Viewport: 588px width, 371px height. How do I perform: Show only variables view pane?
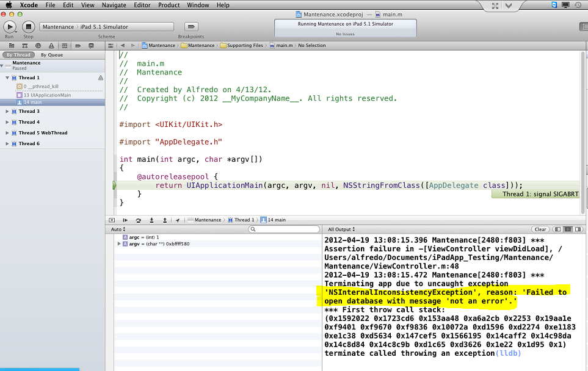558,229
